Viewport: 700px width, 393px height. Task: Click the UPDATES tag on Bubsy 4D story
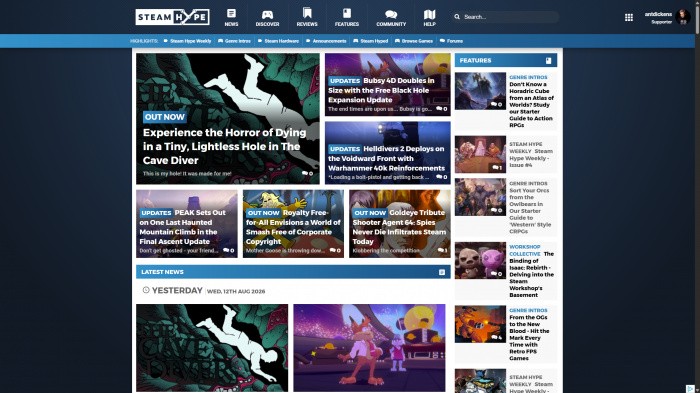click(345, 81)
